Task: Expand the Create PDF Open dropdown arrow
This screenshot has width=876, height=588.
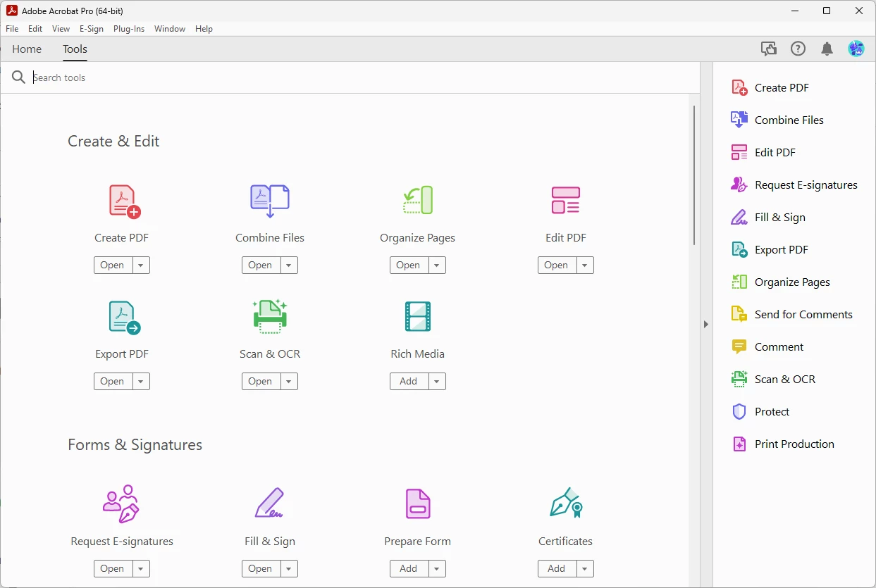Action: [x=141, y=265]
